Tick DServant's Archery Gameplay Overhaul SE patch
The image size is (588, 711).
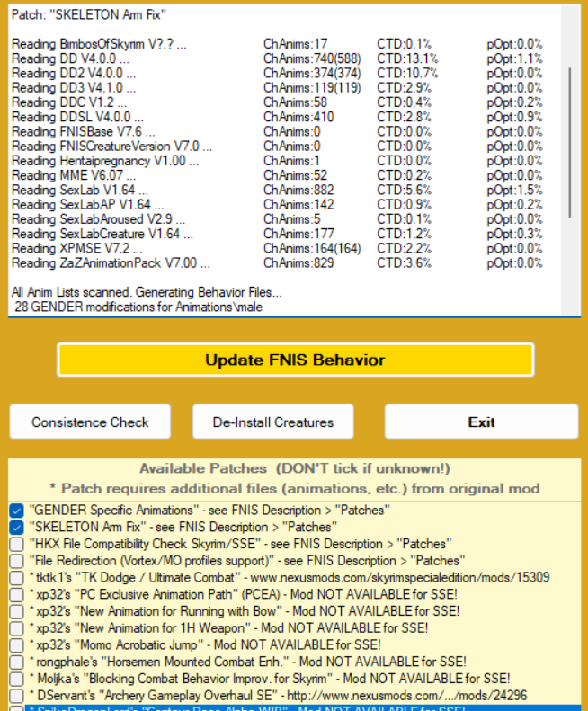click(17, 695)
